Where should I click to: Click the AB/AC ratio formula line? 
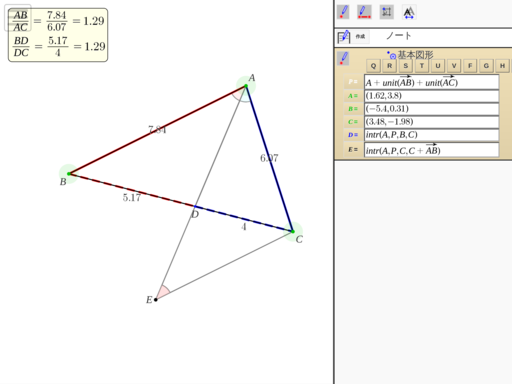click(59, 21)
